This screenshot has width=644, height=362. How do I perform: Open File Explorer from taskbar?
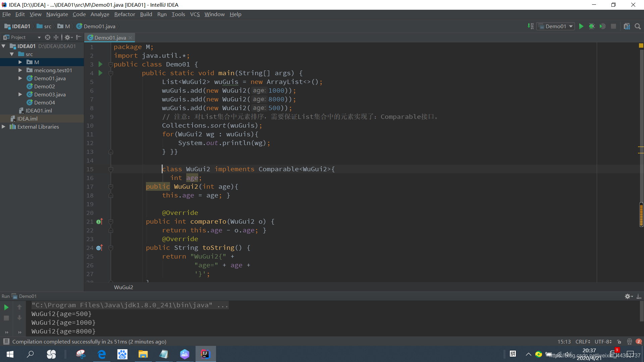tap(143, 354)
